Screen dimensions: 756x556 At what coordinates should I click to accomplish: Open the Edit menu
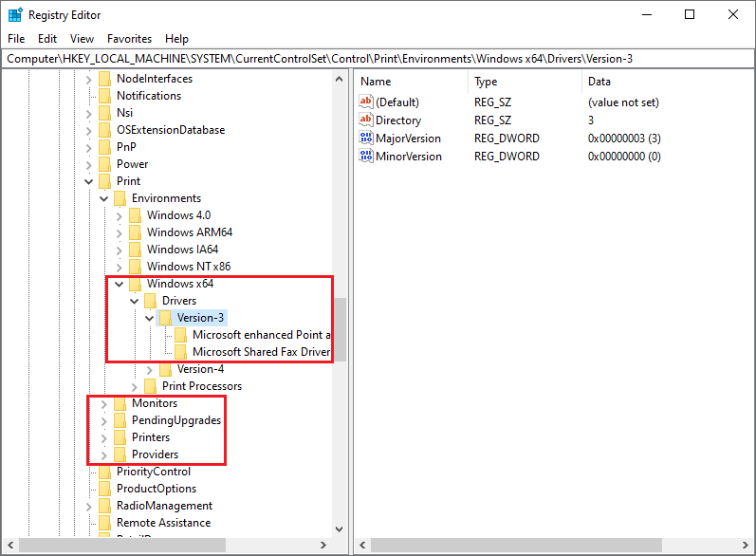[47, 39]
